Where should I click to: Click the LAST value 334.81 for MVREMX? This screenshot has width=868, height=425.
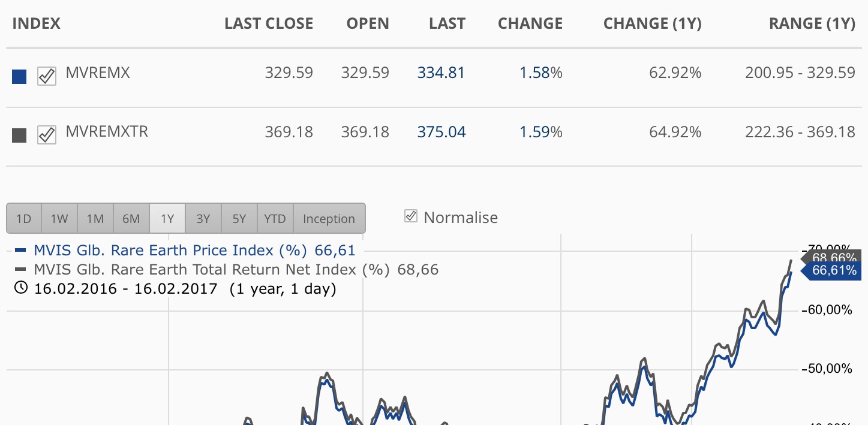click(441, 73)
